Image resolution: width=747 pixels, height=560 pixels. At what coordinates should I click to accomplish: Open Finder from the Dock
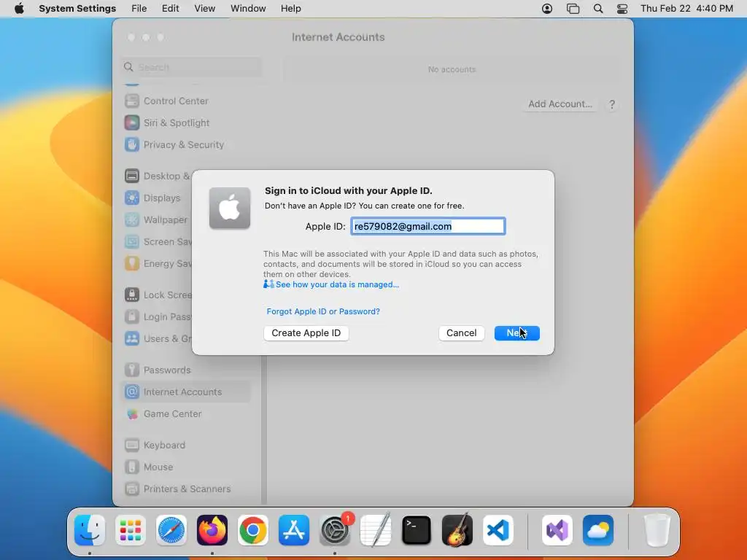pyautogui.click(x=90, y=530)
